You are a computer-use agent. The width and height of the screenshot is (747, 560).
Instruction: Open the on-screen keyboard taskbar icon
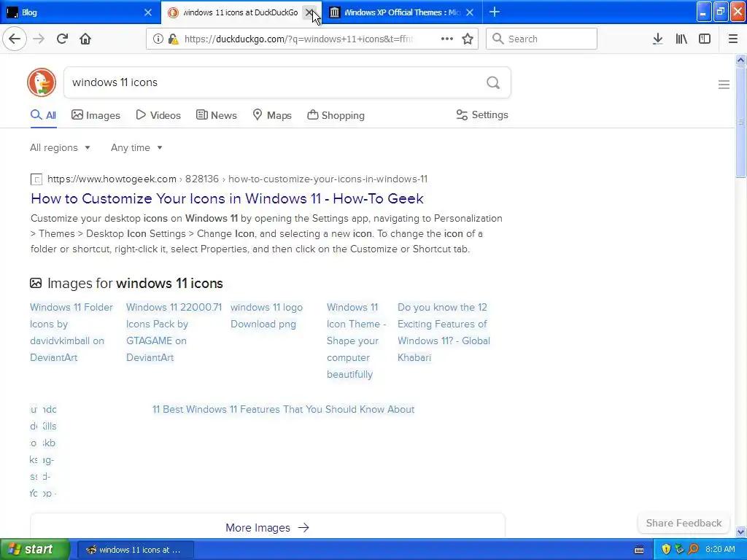coord(639,550)
